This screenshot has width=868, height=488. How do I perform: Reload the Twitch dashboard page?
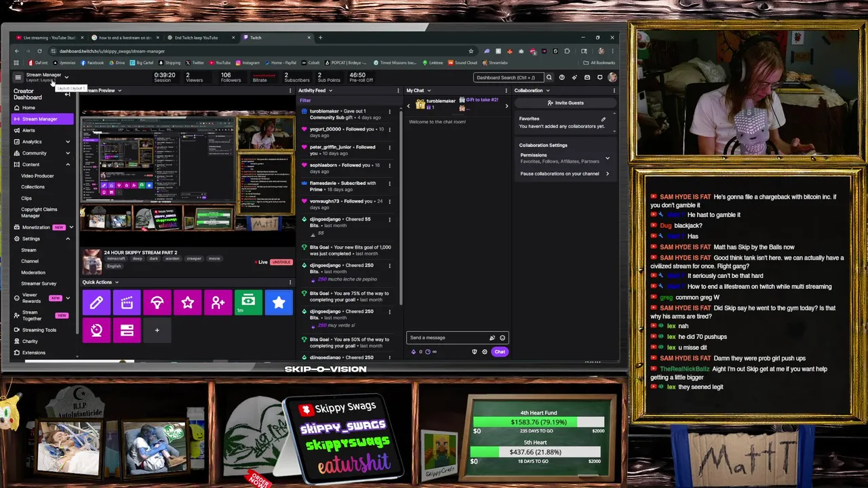(x=39, y=51)
